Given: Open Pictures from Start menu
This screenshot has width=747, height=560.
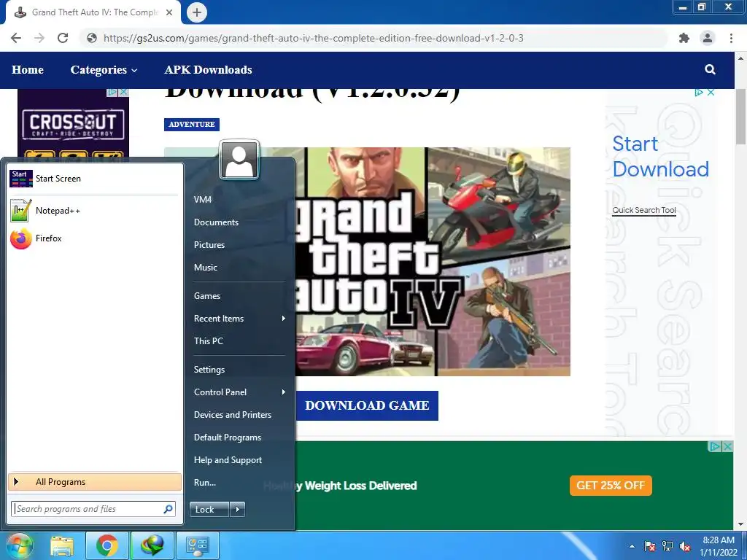Looking at the screenshot, I should pos(209,245).
